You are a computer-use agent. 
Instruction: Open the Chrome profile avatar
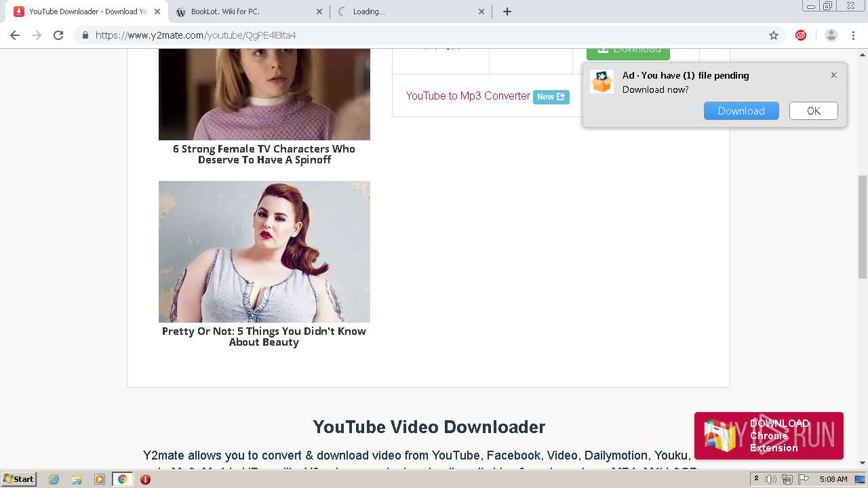(831, 35)
